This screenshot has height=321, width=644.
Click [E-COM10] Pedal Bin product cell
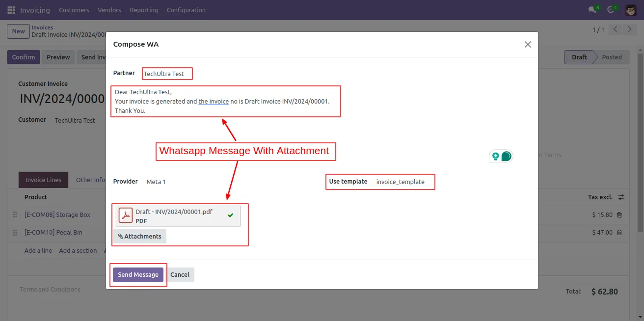53,232
